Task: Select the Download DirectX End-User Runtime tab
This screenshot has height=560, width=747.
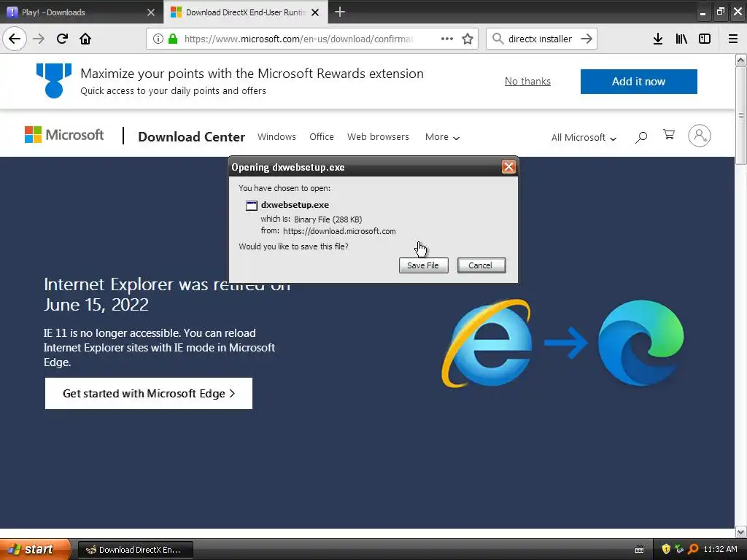Action: 245,12
